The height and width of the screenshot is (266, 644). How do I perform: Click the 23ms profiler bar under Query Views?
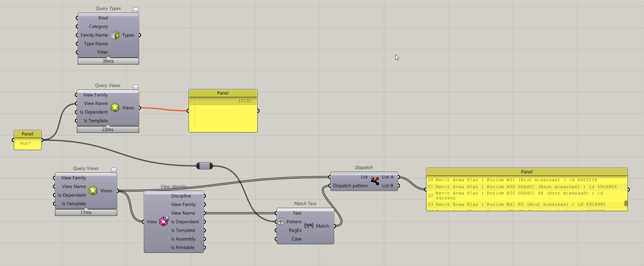pyautogui.click(x=108, y=130)
